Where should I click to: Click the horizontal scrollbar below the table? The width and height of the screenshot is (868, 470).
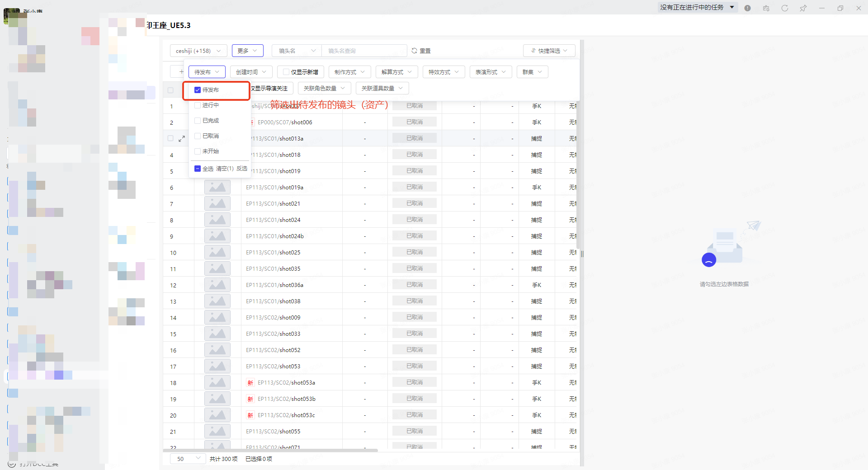(270, 450)
